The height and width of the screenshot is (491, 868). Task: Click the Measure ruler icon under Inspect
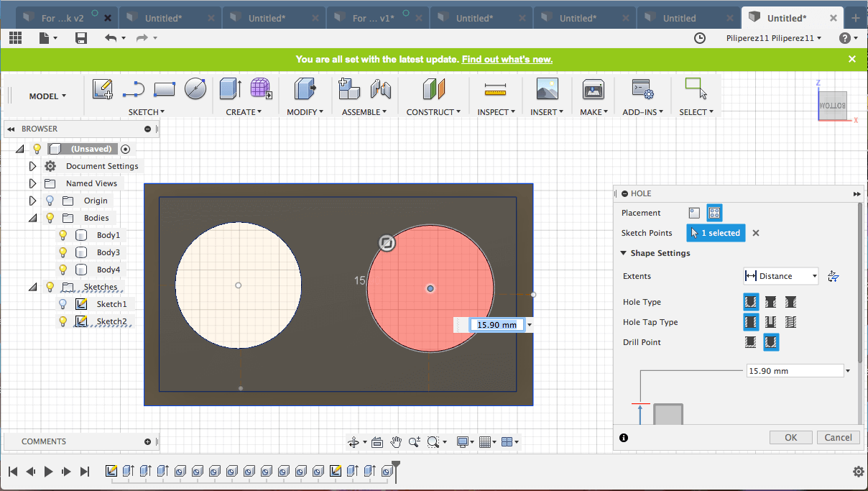495,89
